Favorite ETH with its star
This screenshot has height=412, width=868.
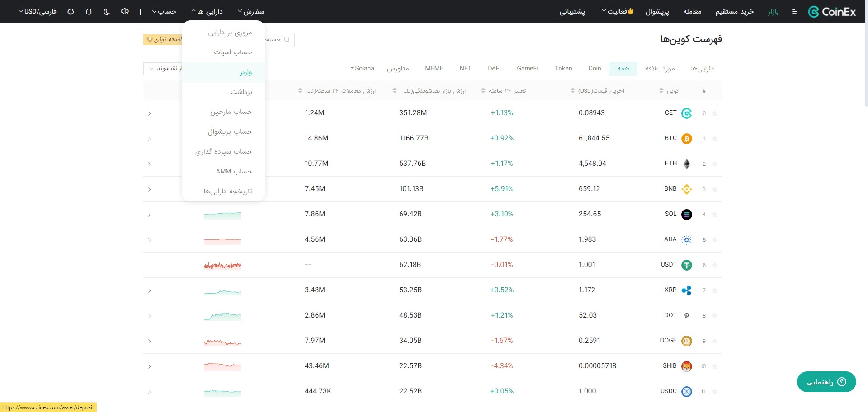point(715,164)
